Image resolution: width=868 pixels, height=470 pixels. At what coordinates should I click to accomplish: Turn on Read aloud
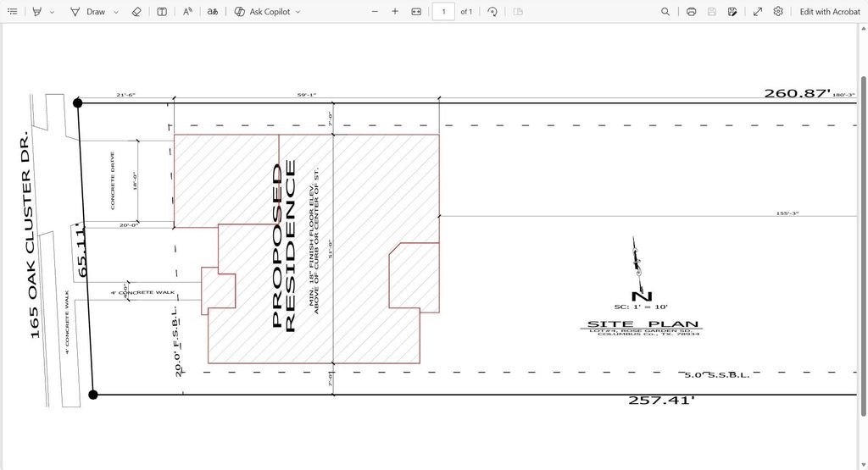coord(187,12)
